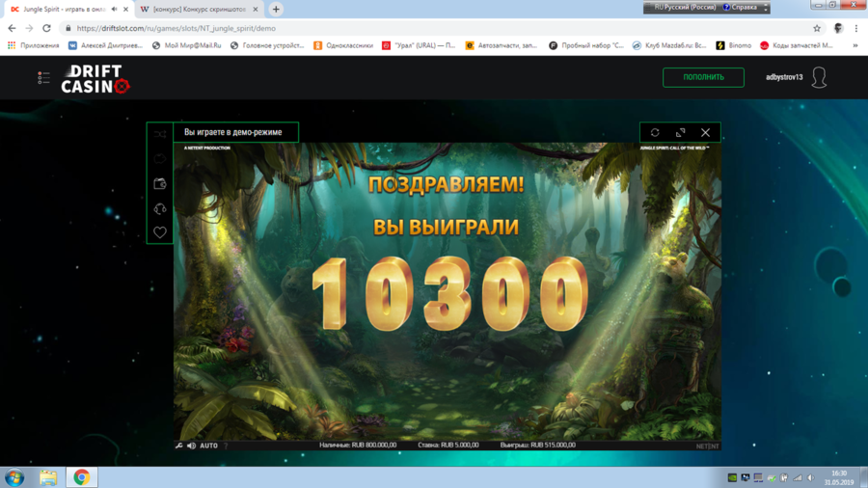Click the Drift Casino logo
This screenshot has width=868, height=488.
click(x=95, y=78)
